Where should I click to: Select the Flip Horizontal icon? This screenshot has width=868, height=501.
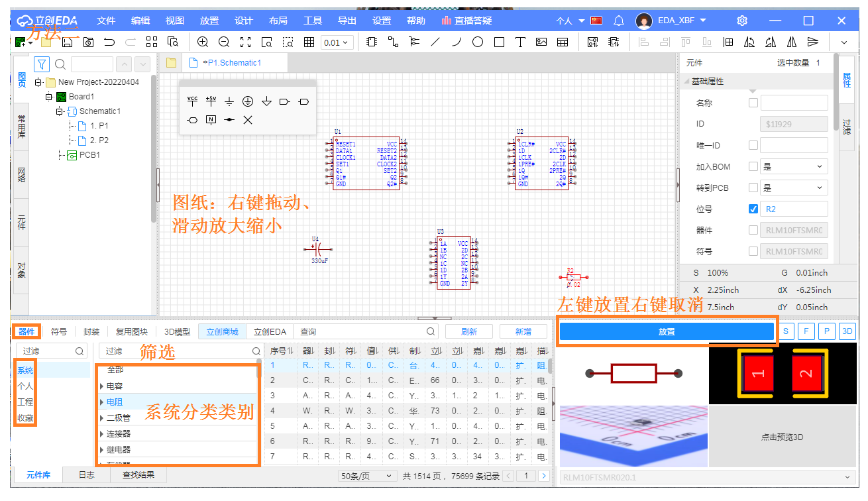pyautogui.click(x=791, y=41)
